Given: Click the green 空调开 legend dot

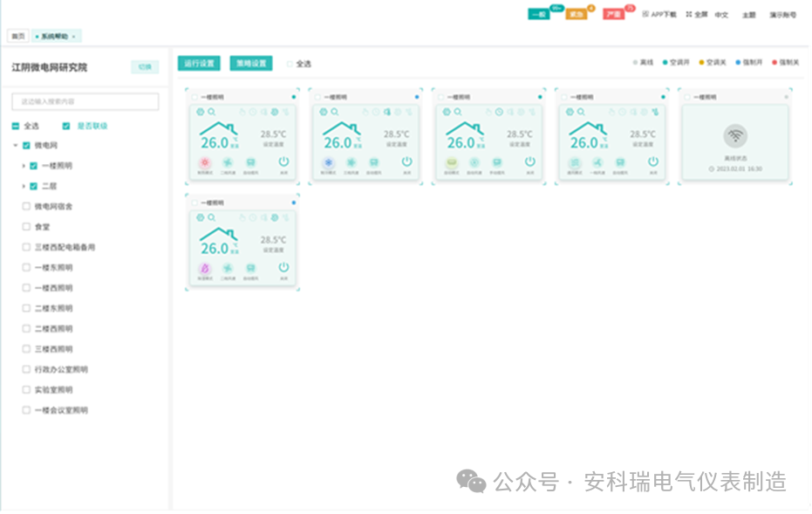Looking at the screenshot, I should click(666, 62).
